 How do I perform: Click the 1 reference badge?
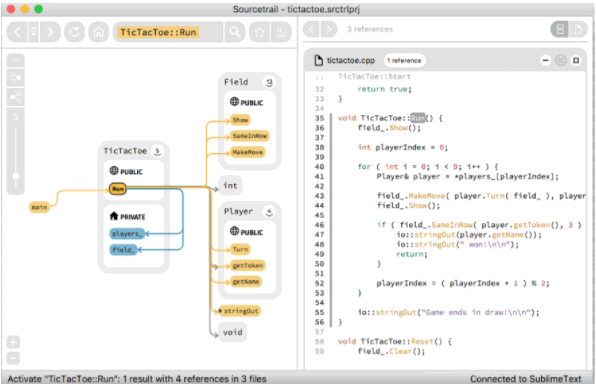[404, 60]
